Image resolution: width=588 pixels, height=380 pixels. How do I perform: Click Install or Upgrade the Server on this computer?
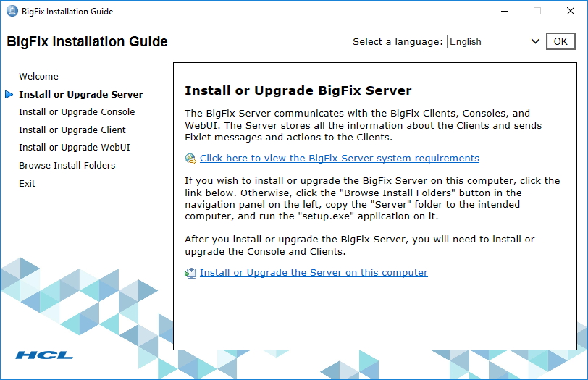coord(314,273)
